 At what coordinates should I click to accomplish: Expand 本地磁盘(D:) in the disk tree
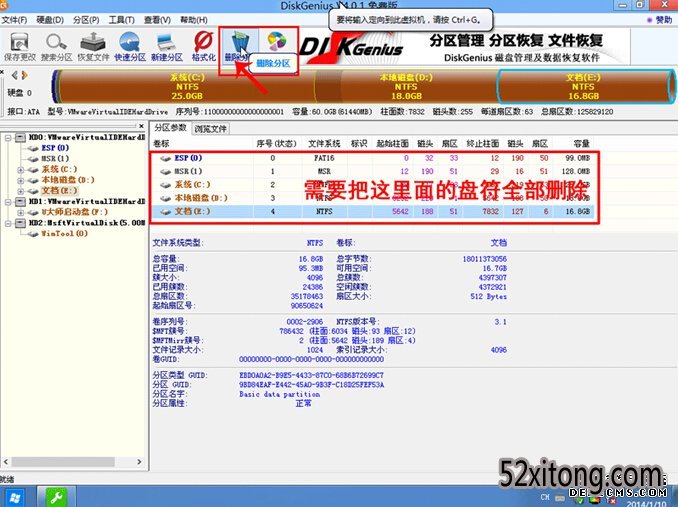point(20,180)
